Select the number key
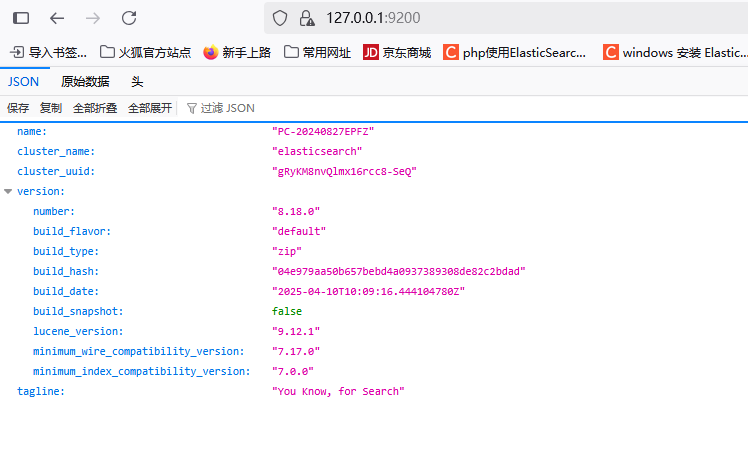 pyautogui.click(x=54, y=212)
